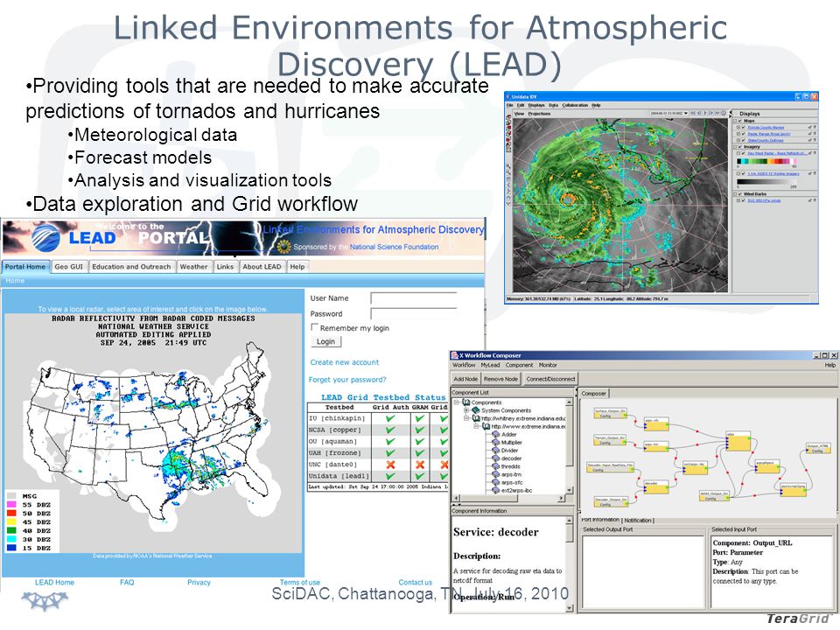Click the Password input field

[x=414, y=314]
